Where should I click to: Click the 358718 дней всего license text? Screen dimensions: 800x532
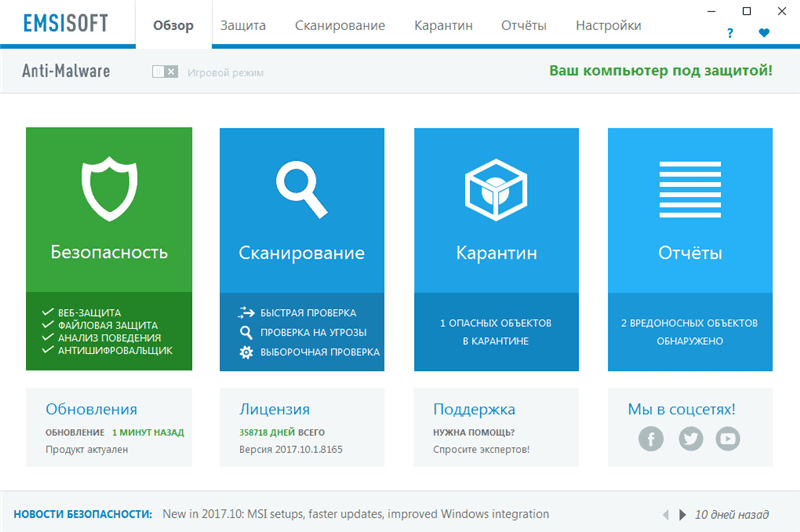tap(282, 433)
